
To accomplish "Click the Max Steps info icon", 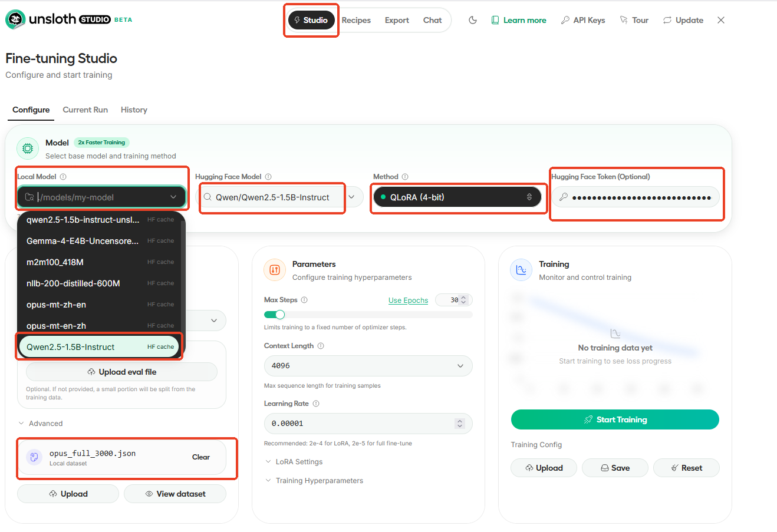I will pyautogui.click(x=304, y=300).
